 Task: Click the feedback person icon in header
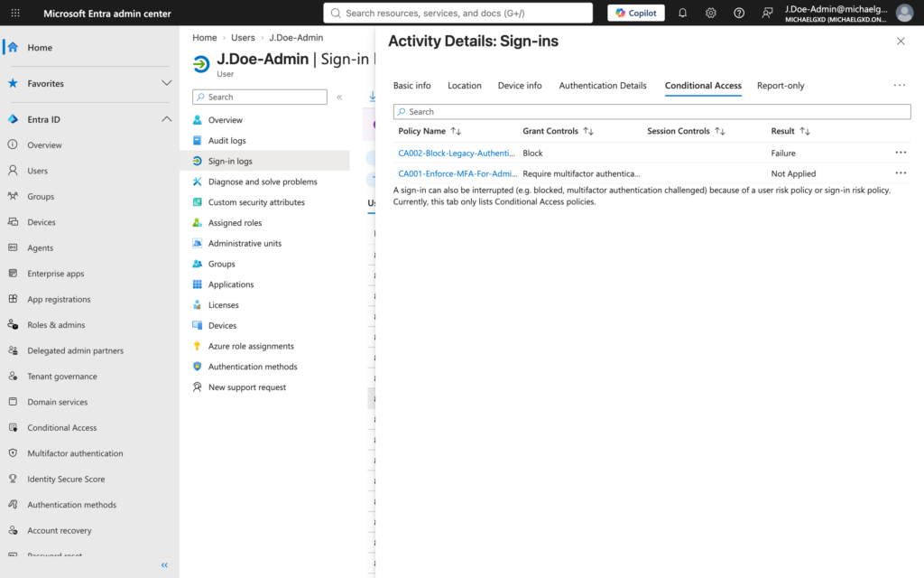coord(767,13)
